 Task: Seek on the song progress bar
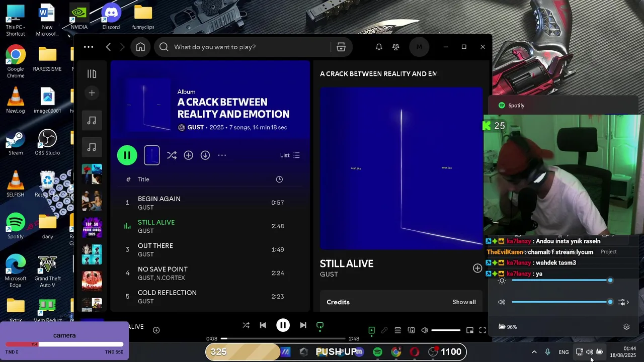point(283,339)
